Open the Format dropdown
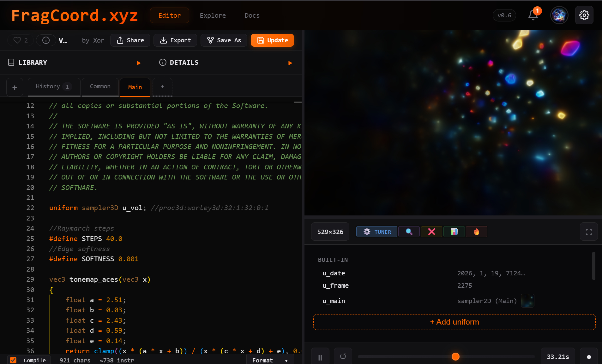Viewport: 602px width, 364px height. 270,360
